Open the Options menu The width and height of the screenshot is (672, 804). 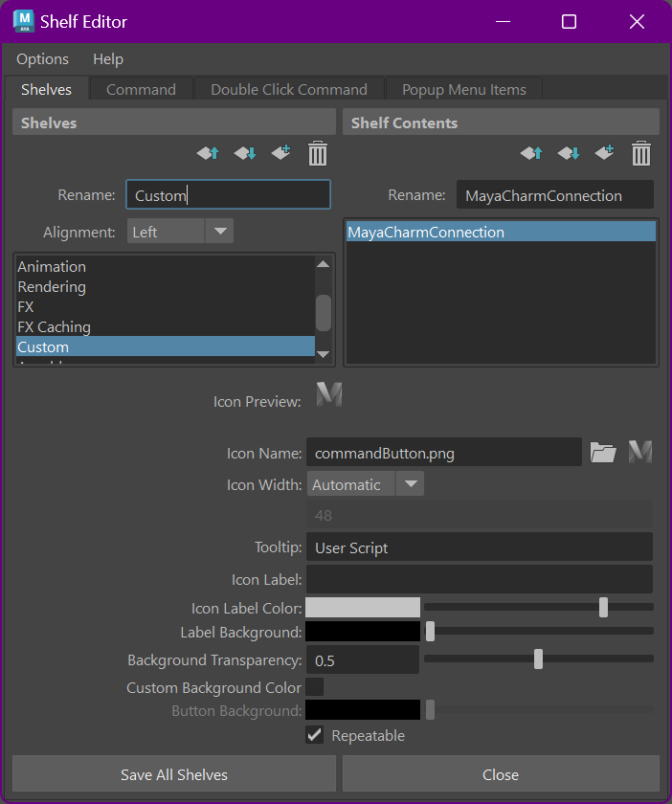point(42,59)
